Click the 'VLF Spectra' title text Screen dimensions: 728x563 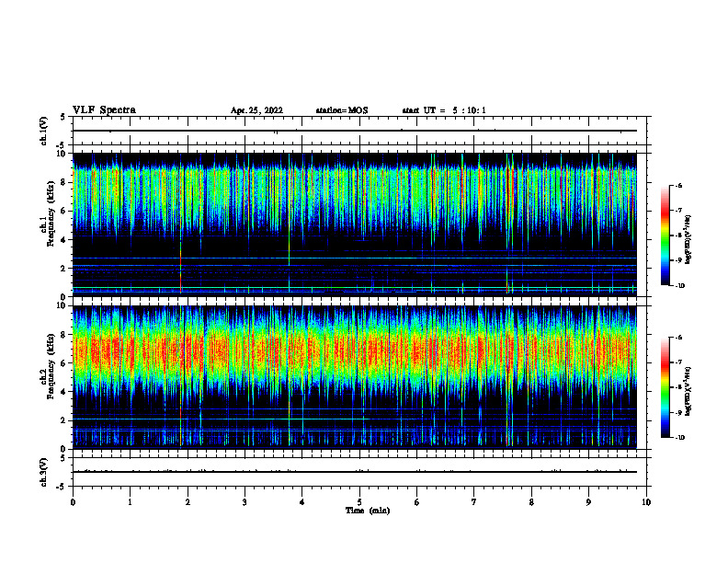tap(104, 110)
